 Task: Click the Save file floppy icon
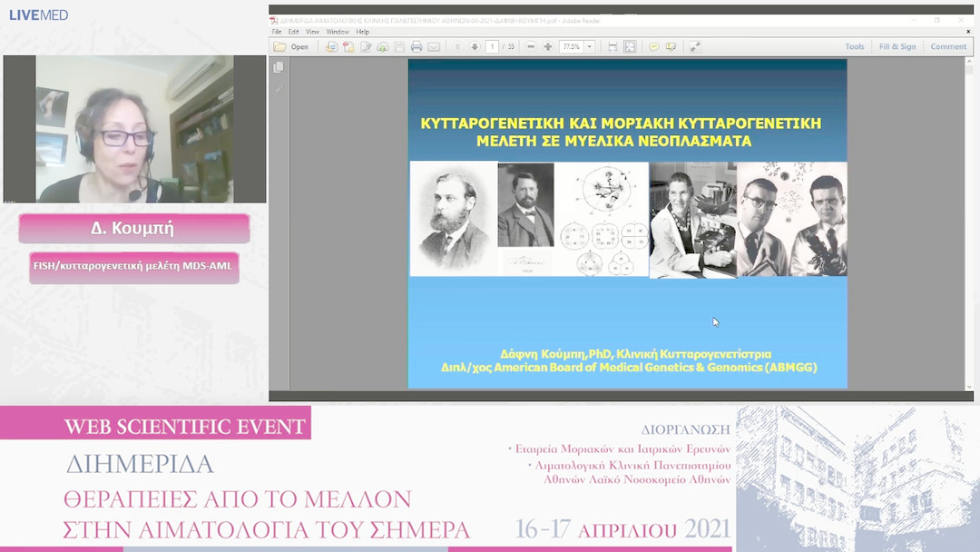[399, 47]
